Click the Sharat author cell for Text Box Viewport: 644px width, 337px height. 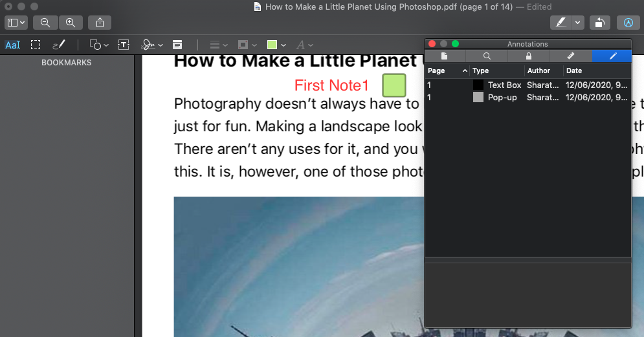click(543, 85)
